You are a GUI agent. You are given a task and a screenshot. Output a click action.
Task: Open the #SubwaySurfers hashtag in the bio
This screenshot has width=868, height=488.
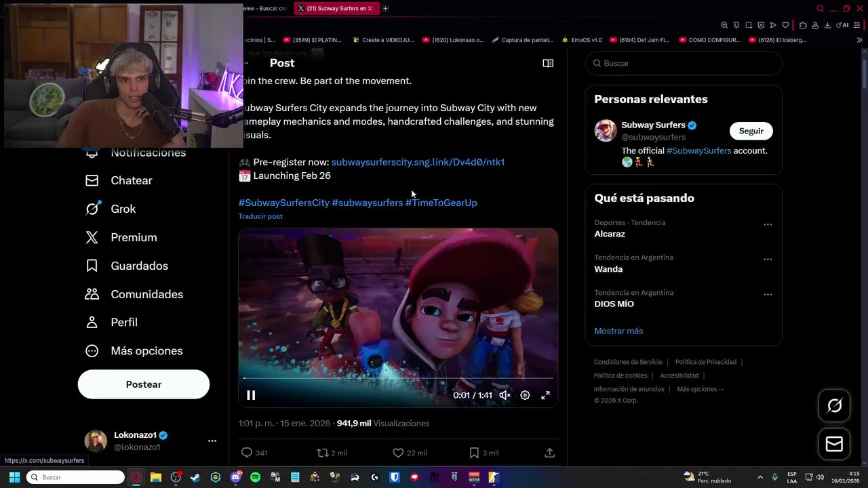pyautogui.click(x=698, y=150)
